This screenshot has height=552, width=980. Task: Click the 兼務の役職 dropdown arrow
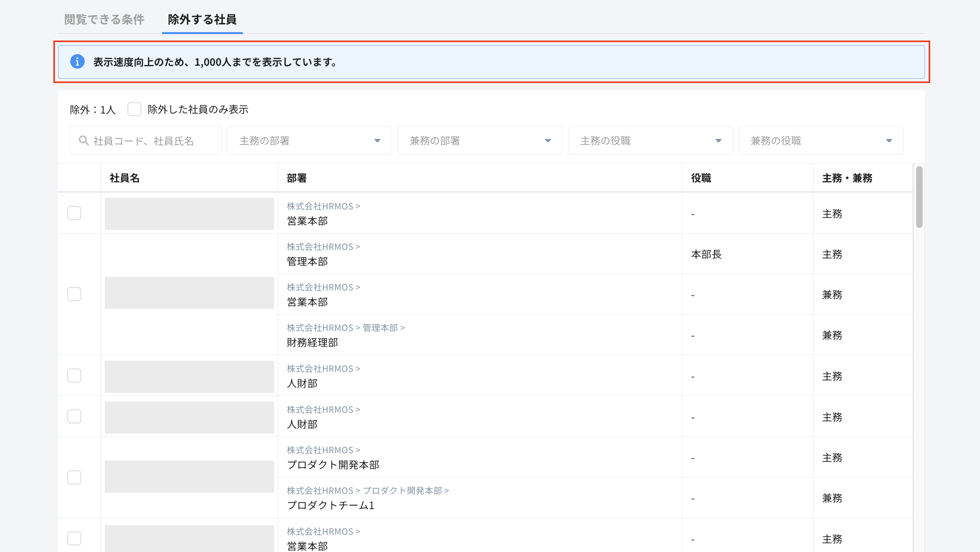889,140
